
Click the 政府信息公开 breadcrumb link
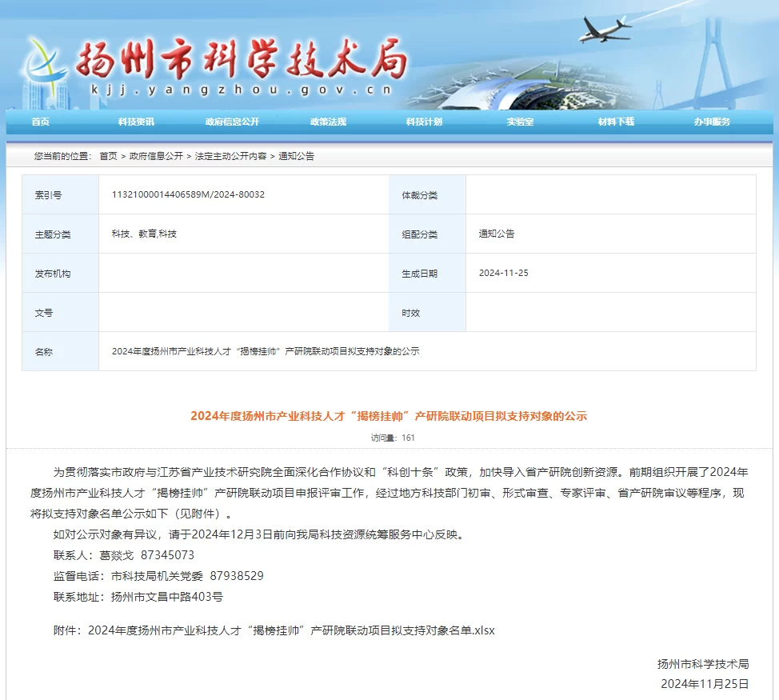(x=156, y=156)
